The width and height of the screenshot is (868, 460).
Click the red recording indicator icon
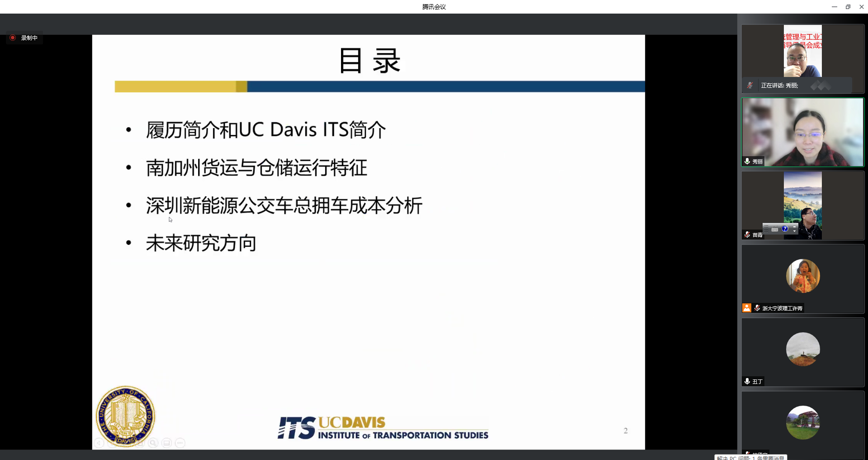point(13,38)
